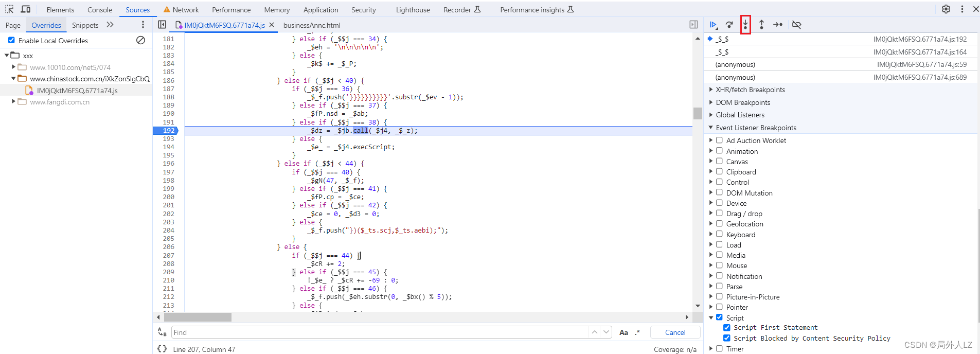Uncheck the Script category checkbox
This screenshot has height=354, width=980.
719,317
